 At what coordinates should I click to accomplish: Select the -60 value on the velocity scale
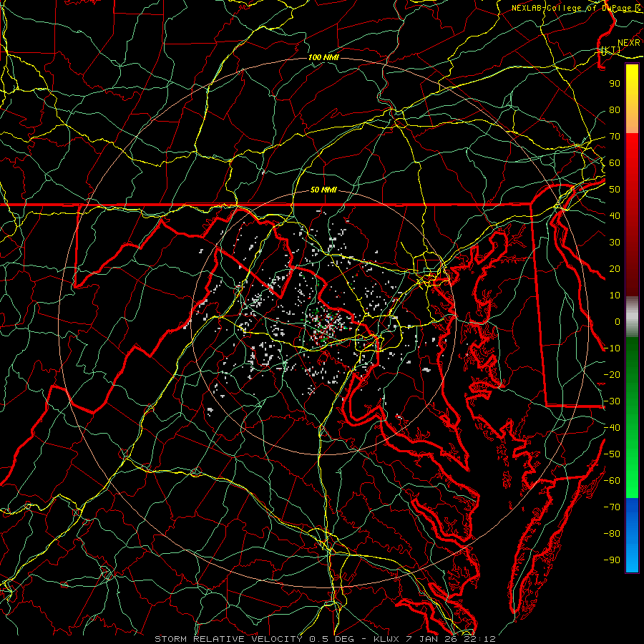point(612,481)
